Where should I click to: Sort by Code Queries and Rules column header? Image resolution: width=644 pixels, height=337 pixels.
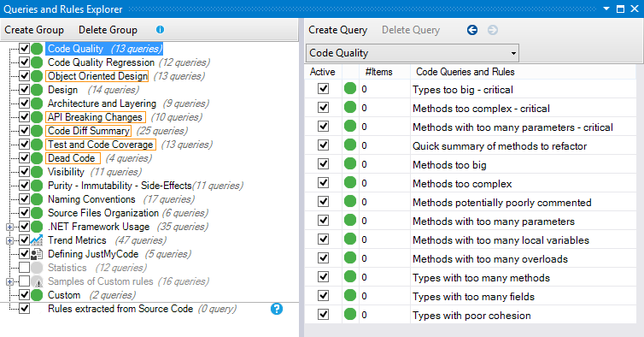(x=465, y=72)
